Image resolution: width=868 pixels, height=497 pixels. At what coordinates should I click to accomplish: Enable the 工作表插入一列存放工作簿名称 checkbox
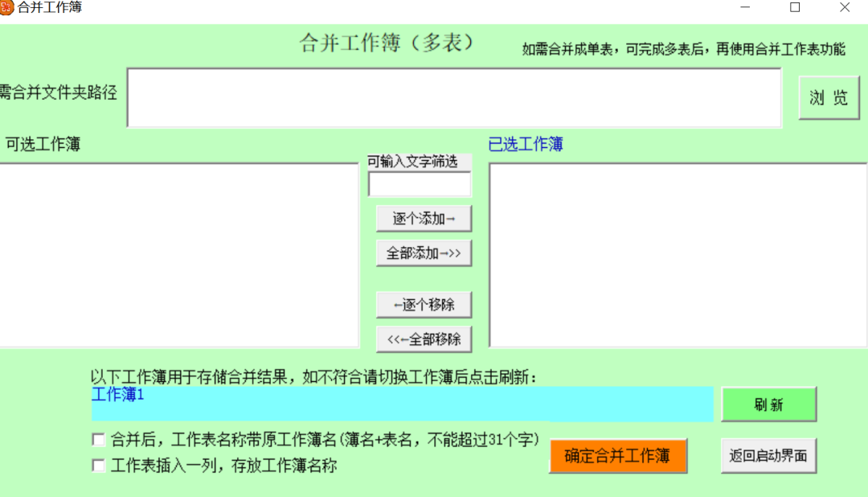pyautogui.click(x=98, y=464)
